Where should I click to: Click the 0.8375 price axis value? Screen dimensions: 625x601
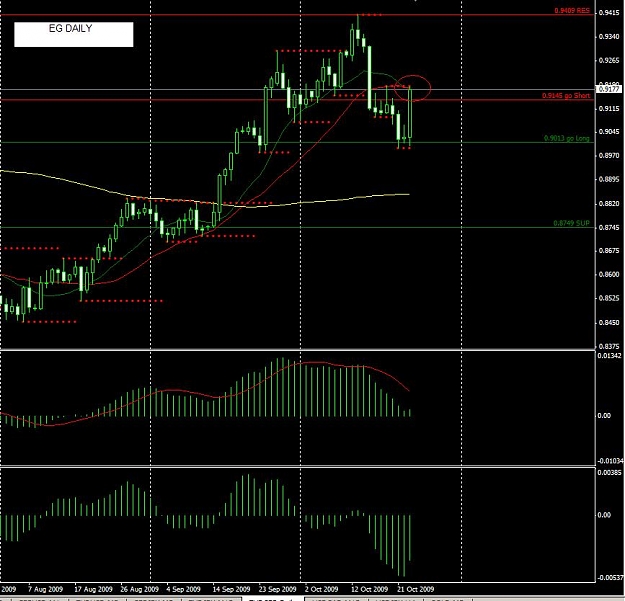609,346
